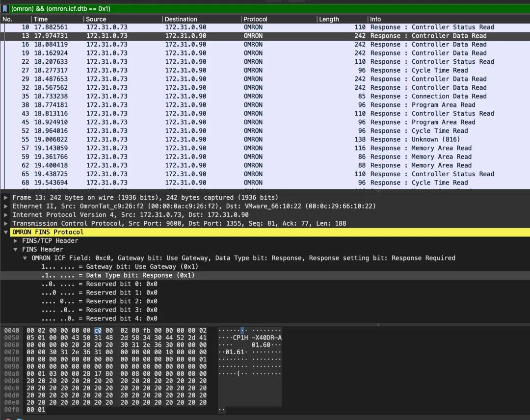Collapse the OMRON FINS Protocol tree
The width and height of the screenshot is (530, 420).
(x=6, y=232)
